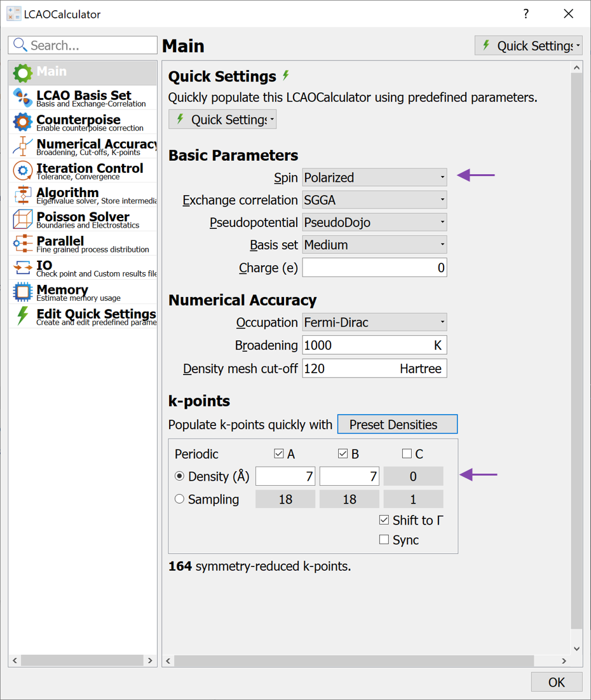Click the main panel horizontal scrollbar
The width and height of the screenshot is (591, 700).
(354, 661)
